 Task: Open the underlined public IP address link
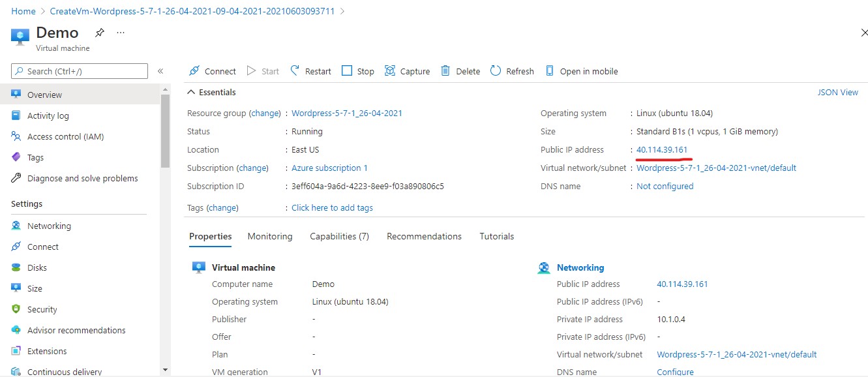coord(662,150)
